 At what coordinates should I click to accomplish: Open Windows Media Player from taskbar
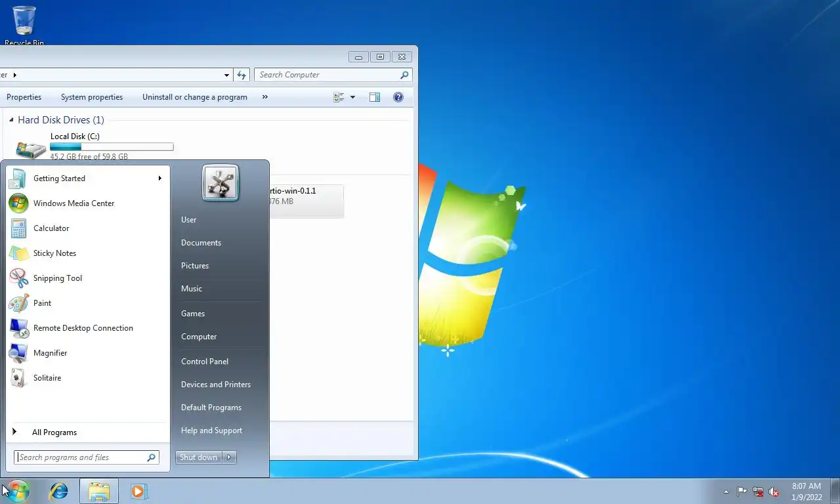pos(139,491)
